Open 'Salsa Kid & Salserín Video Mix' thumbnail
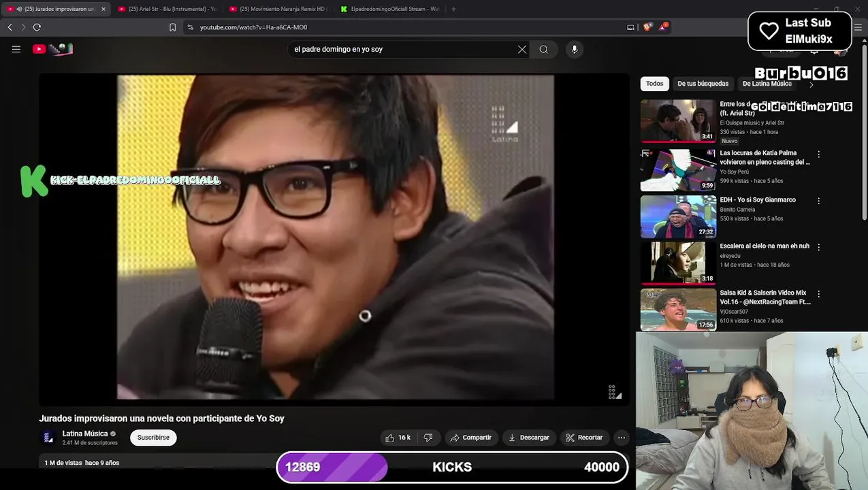The width and height of the screenshot is (868, 490). click(678, 310)
